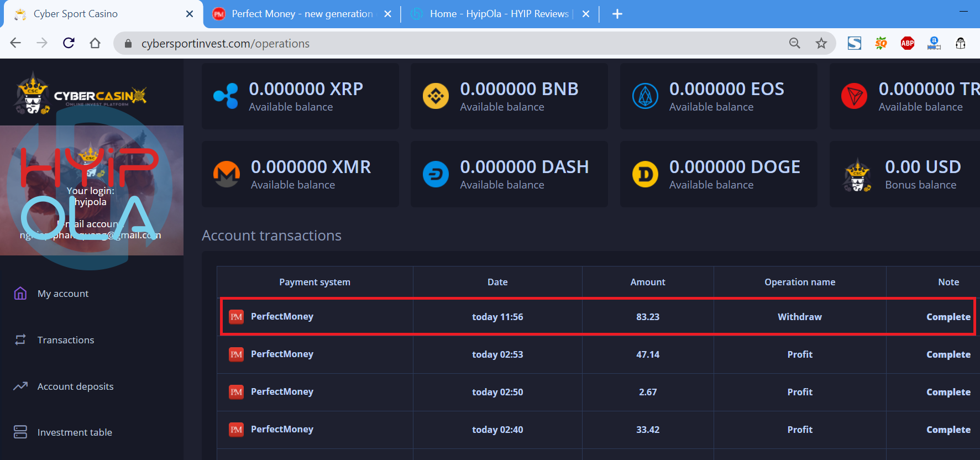Click the DASH coin icon
The image size is (980, 460).
(436, 174)
